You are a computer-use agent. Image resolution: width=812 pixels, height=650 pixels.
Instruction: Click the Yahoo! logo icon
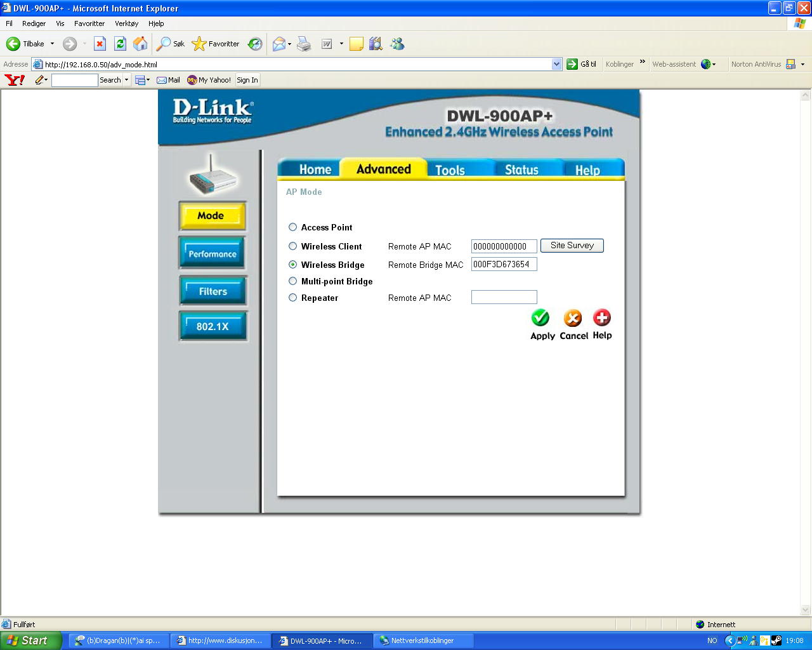(x=15, y=80)
